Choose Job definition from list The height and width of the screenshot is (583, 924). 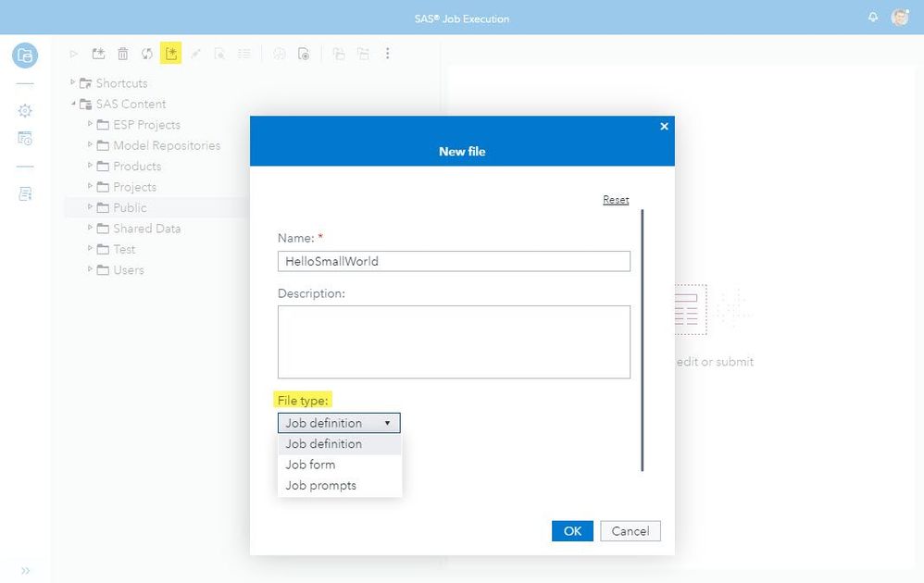click(340, 444)
